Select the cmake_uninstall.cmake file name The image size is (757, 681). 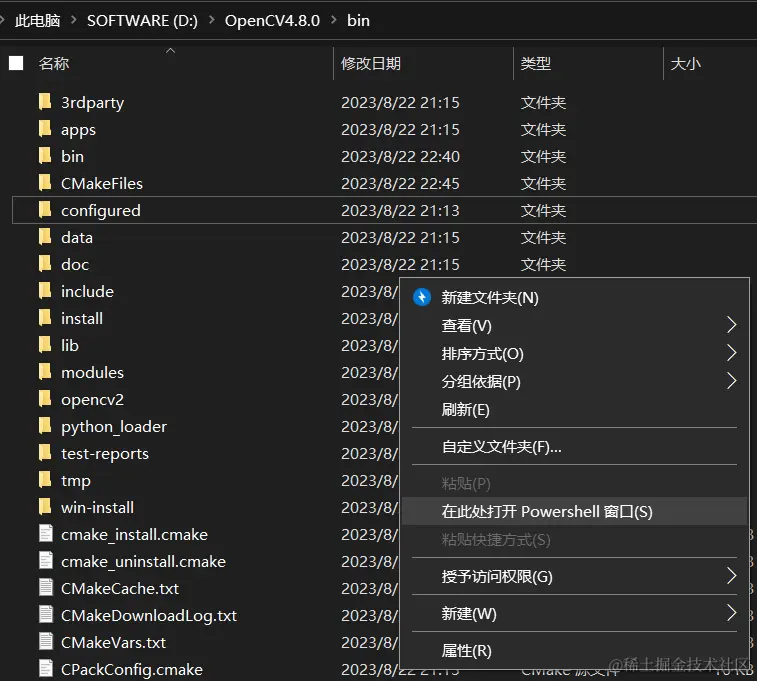[x=143, y=562]
